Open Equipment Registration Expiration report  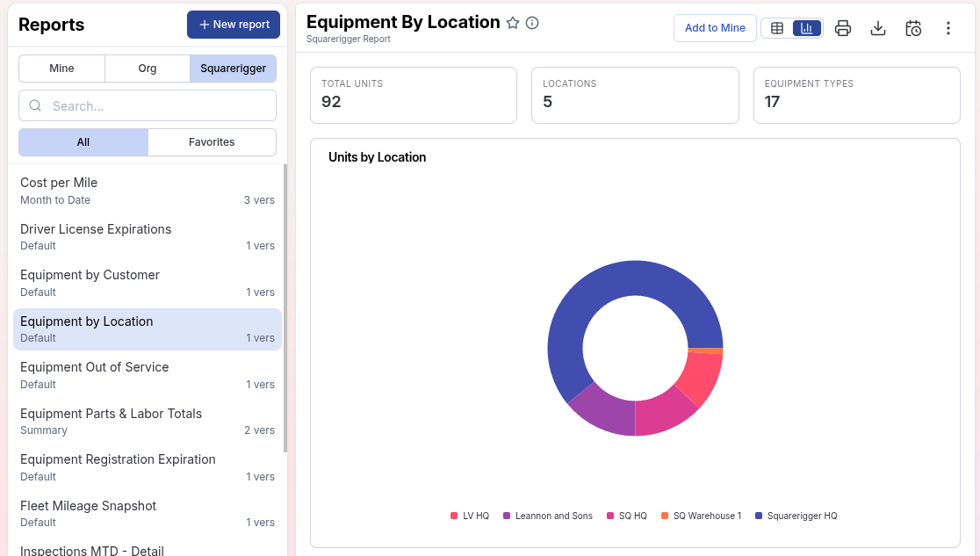[x=148, y=467]
